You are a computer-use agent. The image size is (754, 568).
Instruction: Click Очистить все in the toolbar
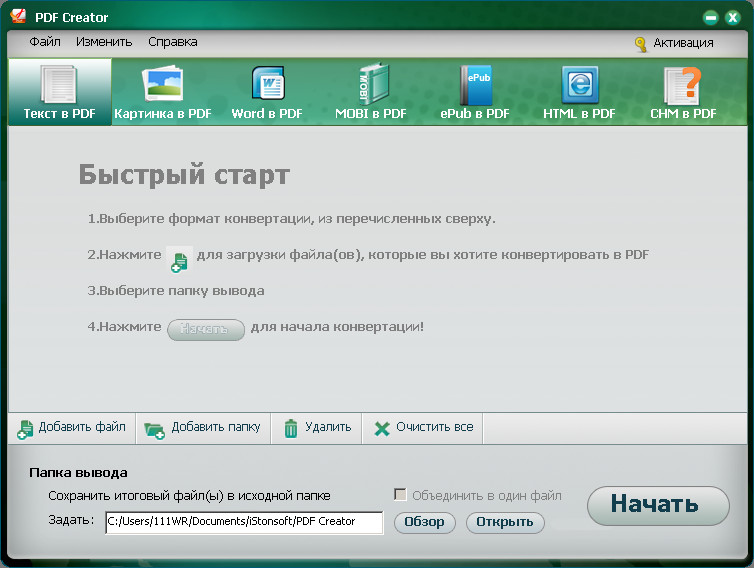[423, 428]
